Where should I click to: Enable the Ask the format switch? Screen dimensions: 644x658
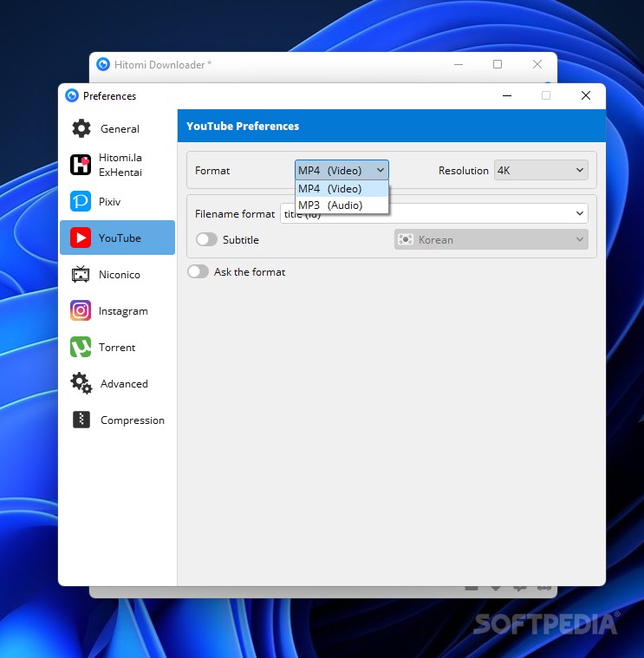coord(198,271)
